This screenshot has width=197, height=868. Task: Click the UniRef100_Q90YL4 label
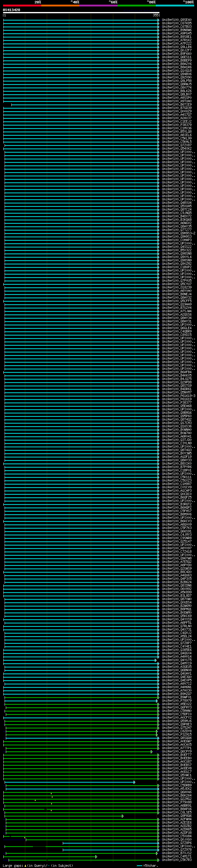click(177, 257)
